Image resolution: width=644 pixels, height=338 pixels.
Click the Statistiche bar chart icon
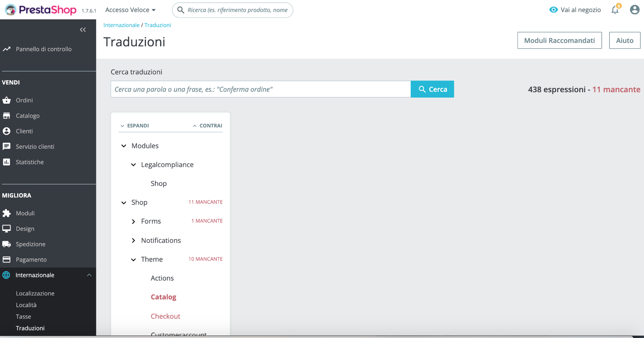[x=6, y=162]
